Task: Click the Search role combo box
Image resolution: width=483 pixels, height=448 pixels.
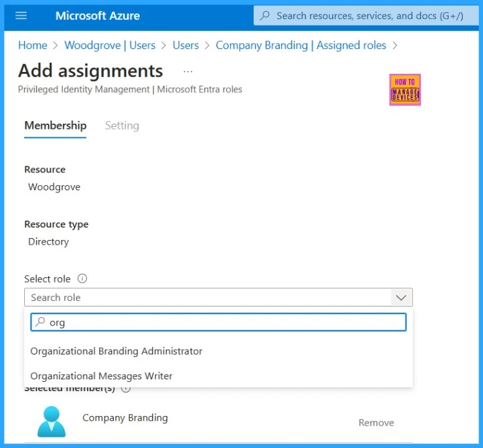Action: (218, 297)
